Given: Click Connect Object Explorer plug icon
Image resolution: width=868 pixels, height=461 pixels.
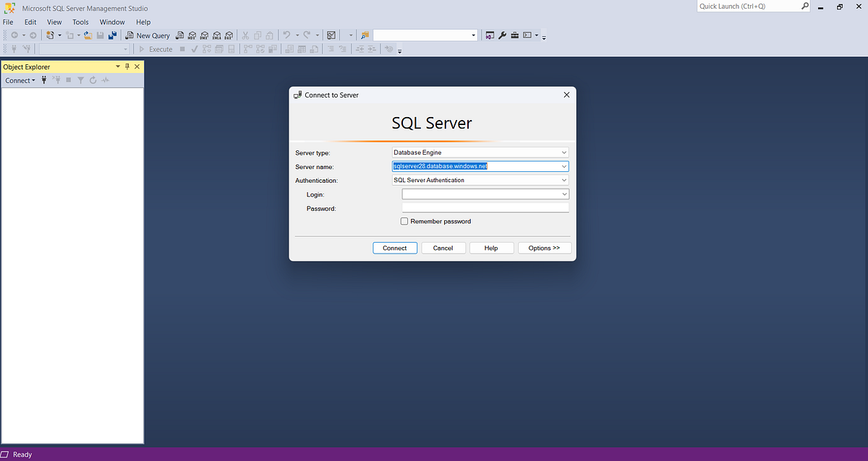Looking at the screenshot, I should pyautogui.click(x=43, y=80).
